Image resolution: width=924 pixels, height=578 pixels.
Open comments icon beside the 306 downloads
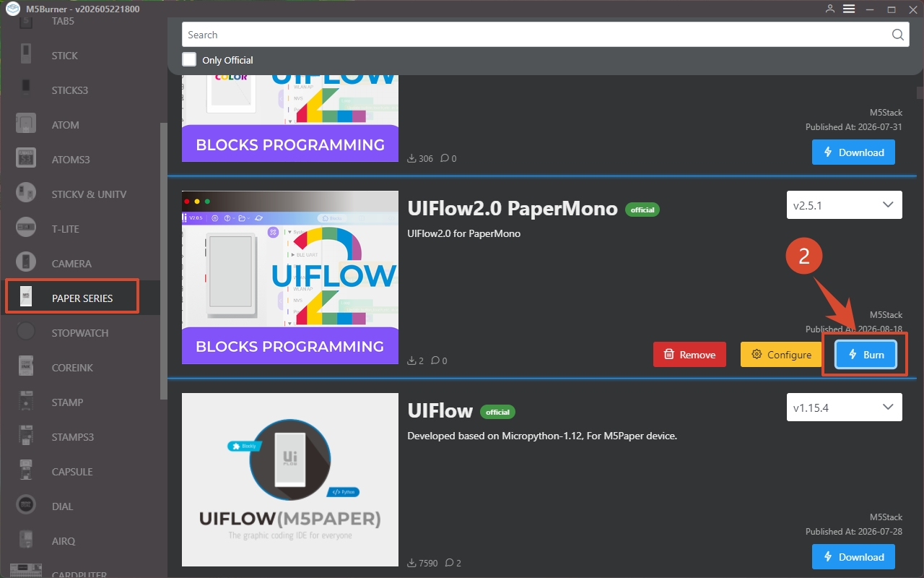point(445,158)
